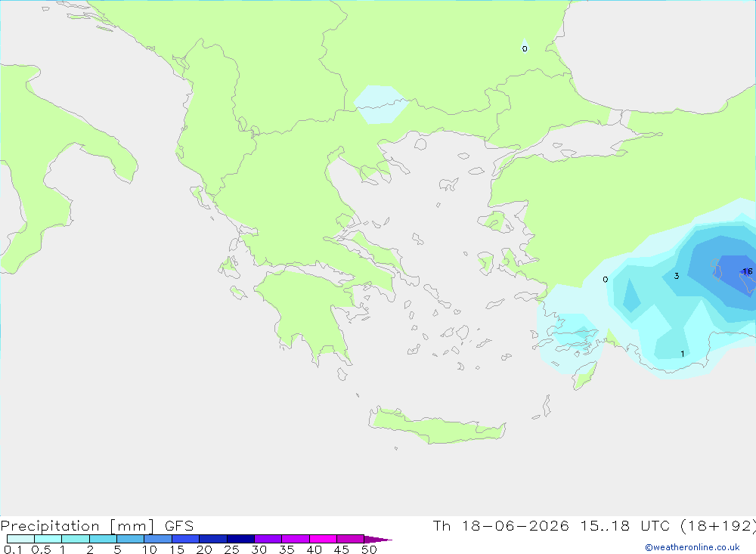
Task: Click the "16" precipitation value on the map
Action: pyautogui.click(x=748, y=271)
